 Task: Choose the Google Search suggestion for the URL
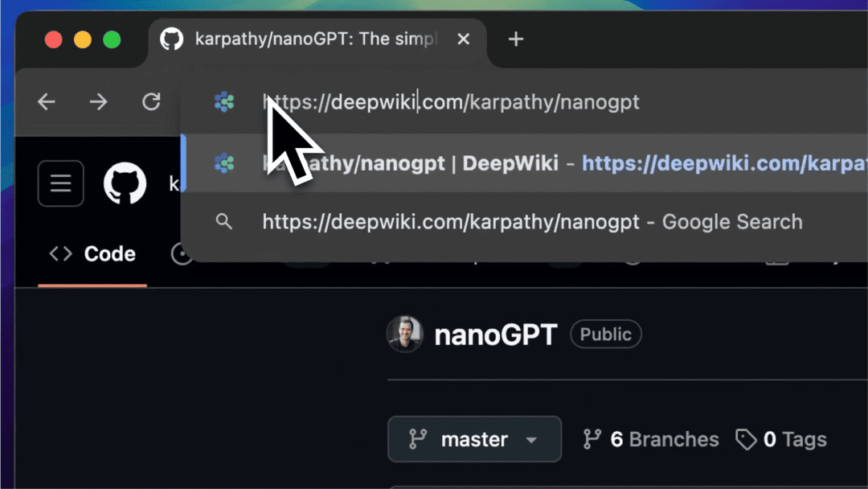click(524, 222)
